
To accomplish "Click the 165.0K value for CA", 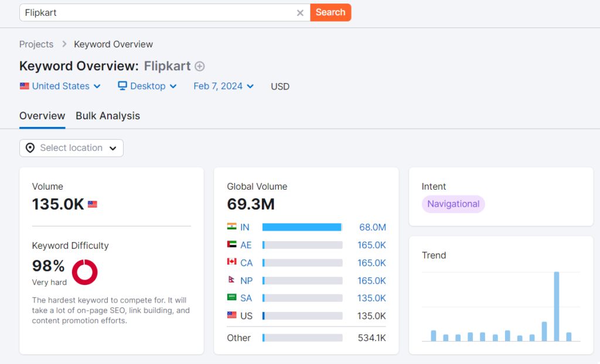I will pos(371,263).
